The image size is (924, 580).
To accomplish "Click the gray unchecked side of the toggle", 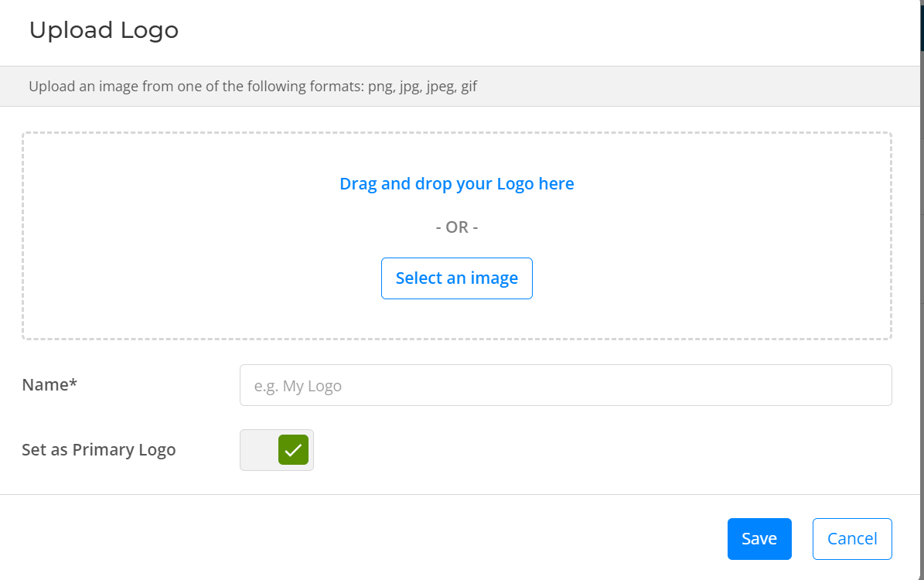I will (259, 450).
